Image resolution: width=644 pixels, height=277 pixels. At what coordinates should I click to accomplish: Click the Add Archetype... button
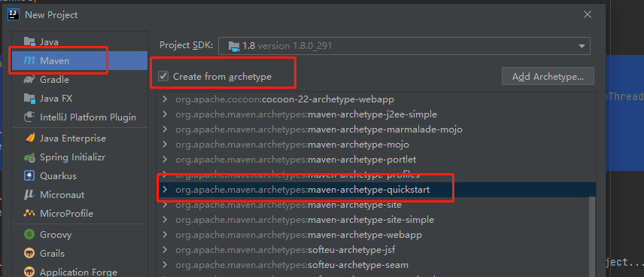[548, 77]
